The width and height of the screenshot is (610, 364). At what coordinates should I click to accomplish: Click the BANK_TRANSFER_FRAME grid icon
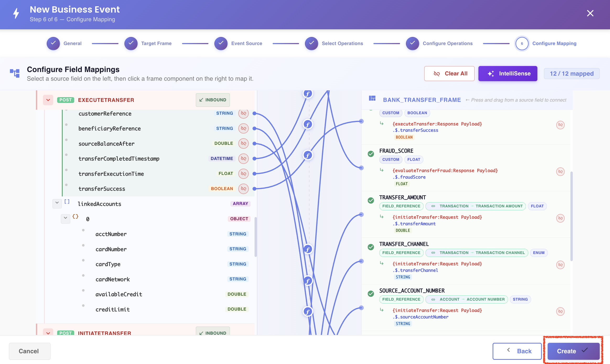[372, 98]
